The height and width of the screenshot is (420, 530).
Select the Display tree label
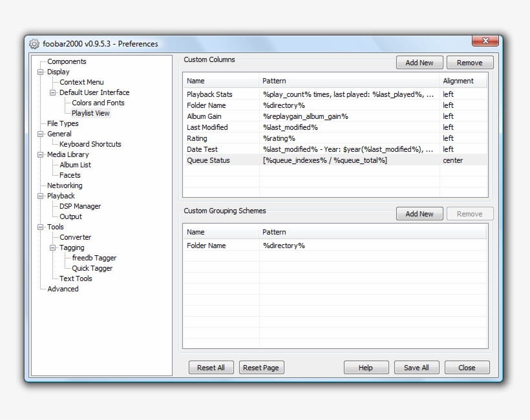coord(58,72)
